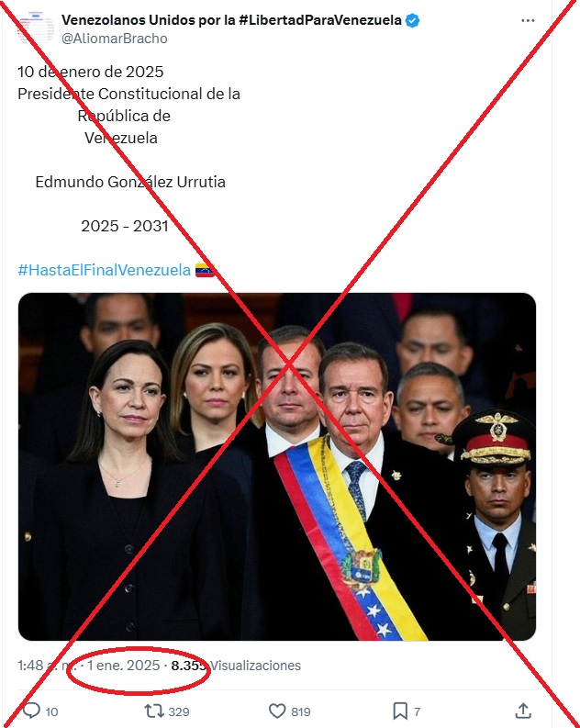The height and width of the screenshot is (728, 580).
Task: Click the repost arrows icon
Action: (x=154, y=711)
